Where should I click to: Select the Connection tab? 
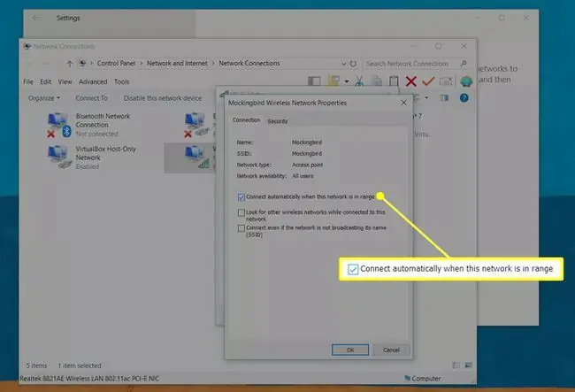(246, 120)
